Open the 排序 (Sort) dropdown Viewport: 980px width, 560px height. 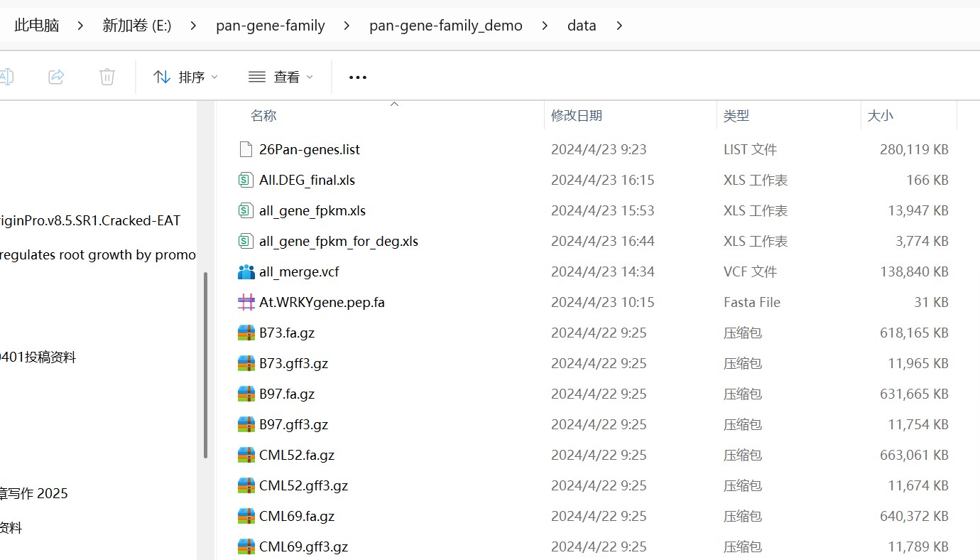[185, 76]
